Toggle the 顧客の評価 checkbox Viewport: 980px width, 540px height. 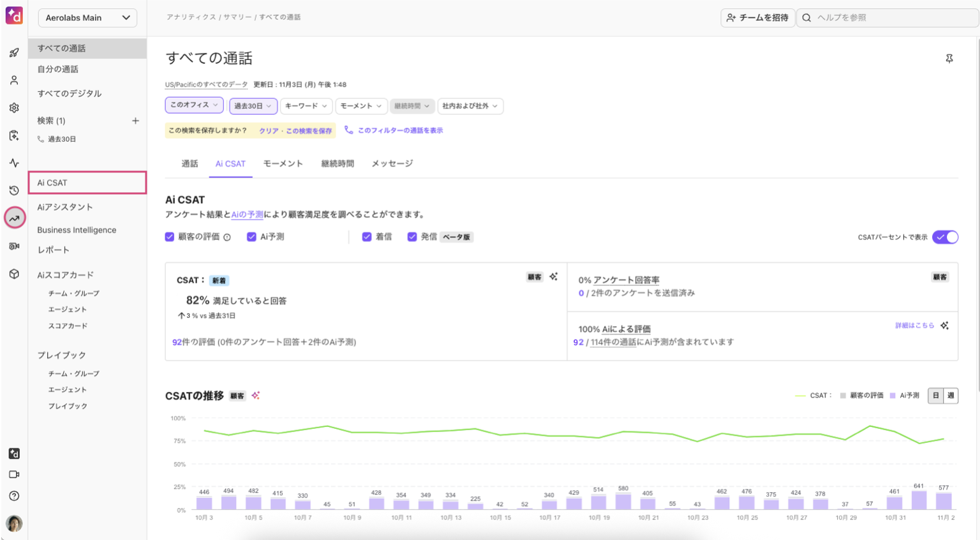point(170,237)
